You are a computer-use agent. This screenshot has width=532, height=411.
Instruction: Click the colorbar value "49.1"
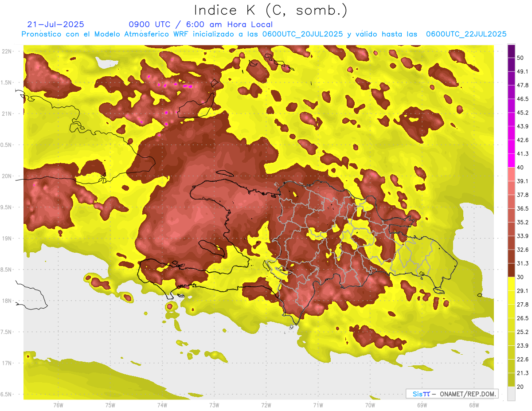tap(523, 71)
